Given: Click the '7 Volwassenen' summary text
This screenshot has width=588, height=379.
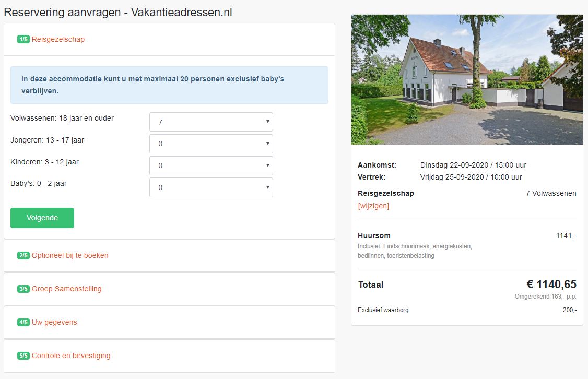Looking at the screenshot, I should (x=551, y=193).
